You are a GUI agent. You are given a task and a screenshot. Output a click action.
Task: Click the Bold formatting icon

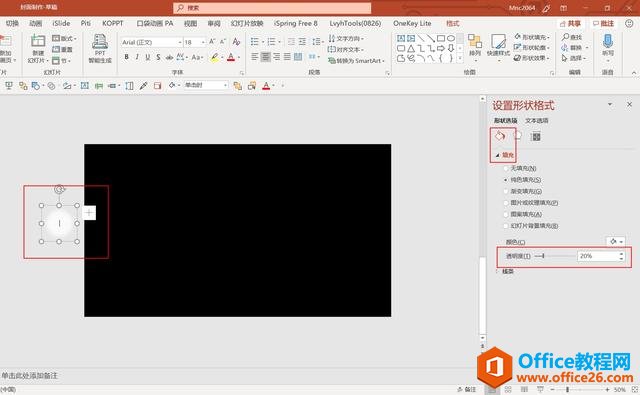coord(127,57)
